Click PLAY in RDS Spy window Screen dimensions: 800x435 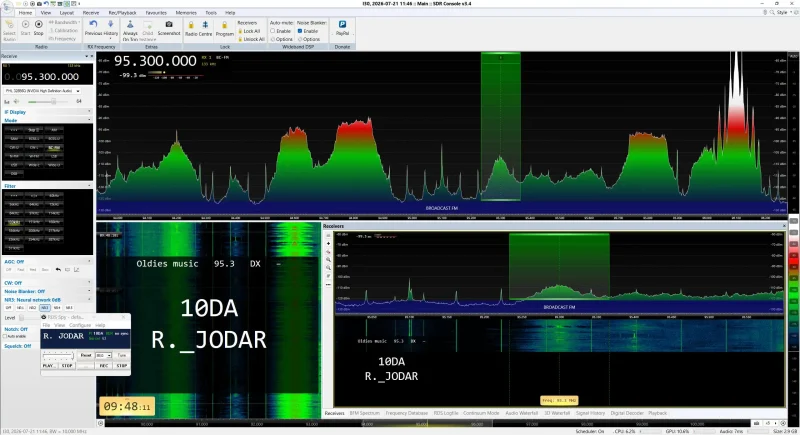click(x=48, y=366)
